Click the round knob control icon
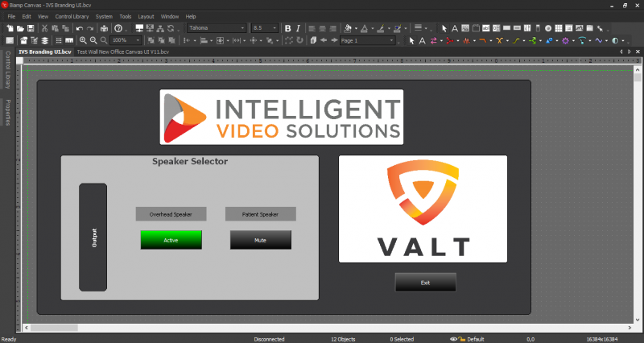The height and width of the screenshot is (343, 644). pyautogui.click(x=548, y=28)
